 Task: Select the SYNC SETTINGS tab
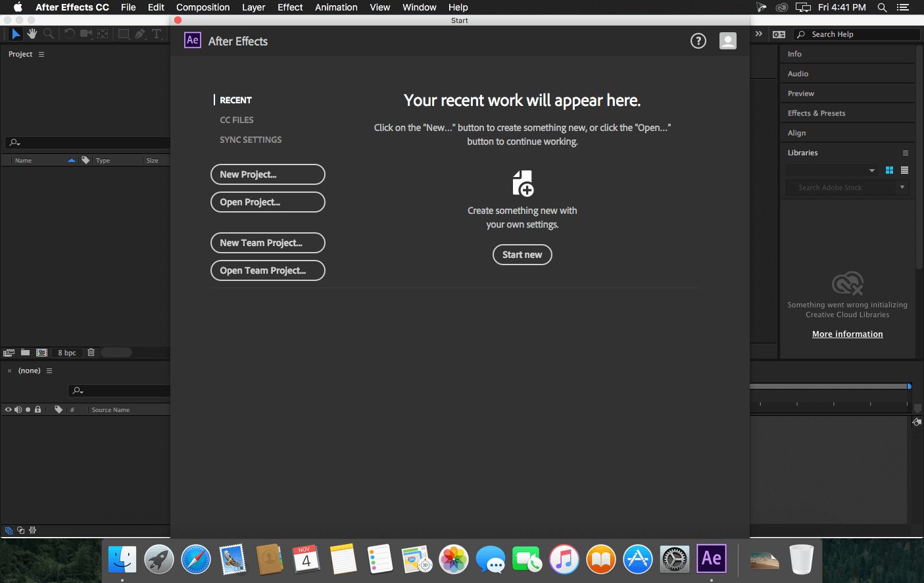click(251, 139)
